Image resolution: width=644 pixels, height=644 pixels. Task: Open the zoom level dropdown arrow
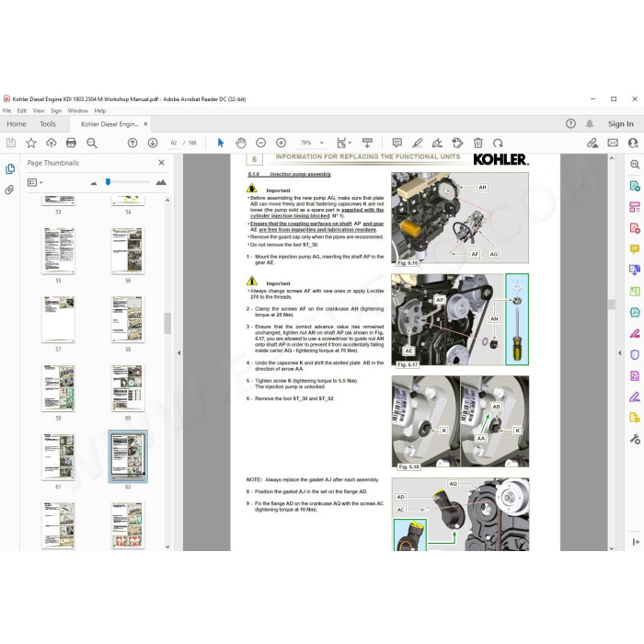coord(322,143)
